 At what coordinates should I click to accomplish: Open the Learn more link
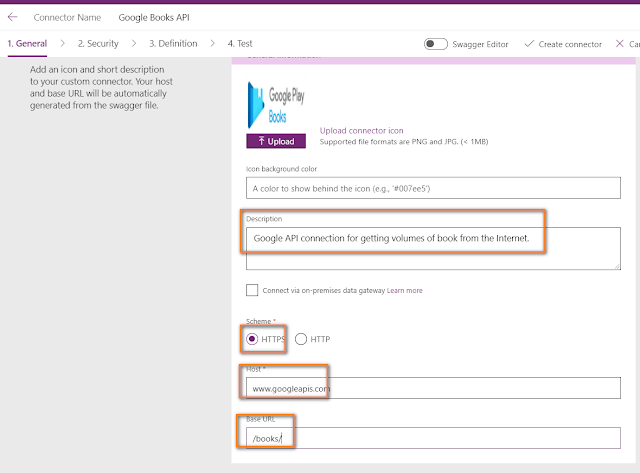pyautogui.click(x=404, y=291)
